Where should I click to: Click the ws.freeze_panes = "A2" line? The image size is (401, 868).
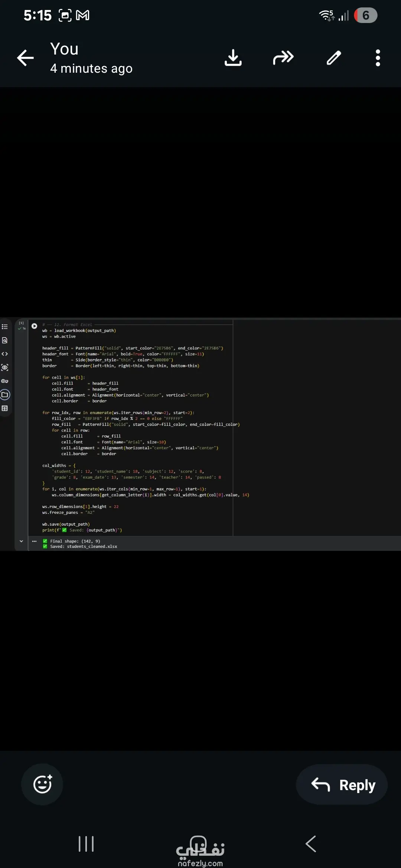pos(68,512)
